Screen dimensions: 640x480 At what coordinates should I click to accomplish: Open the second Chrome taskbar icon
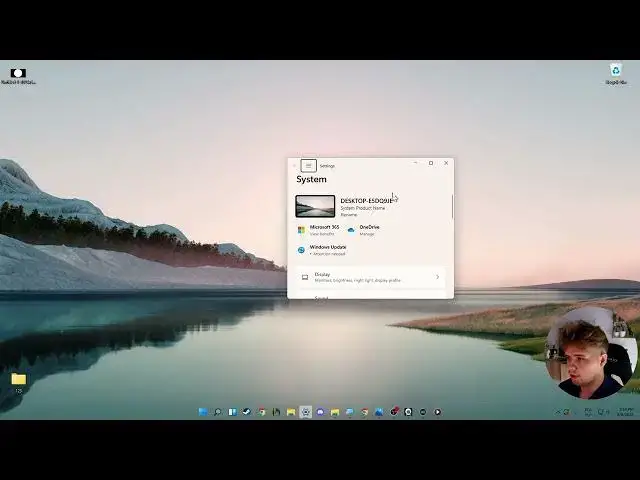click(364, 412)
